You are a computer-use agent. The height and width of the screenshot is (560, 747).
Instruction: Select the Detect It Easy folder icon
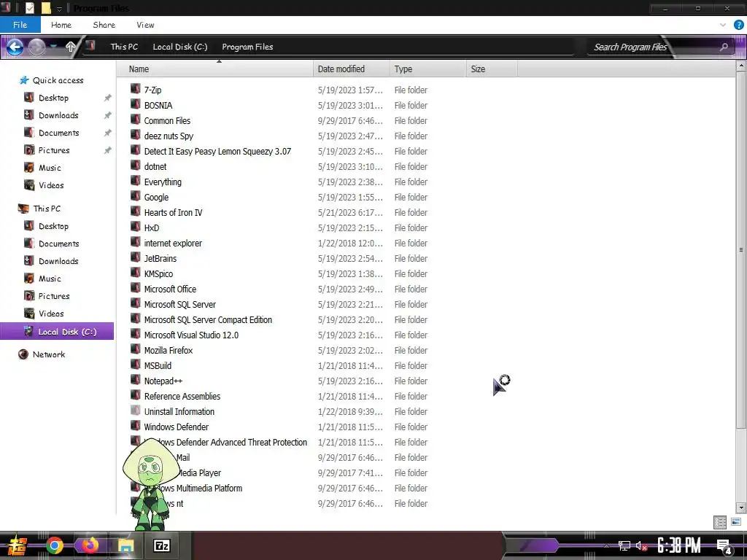point(135,150)
